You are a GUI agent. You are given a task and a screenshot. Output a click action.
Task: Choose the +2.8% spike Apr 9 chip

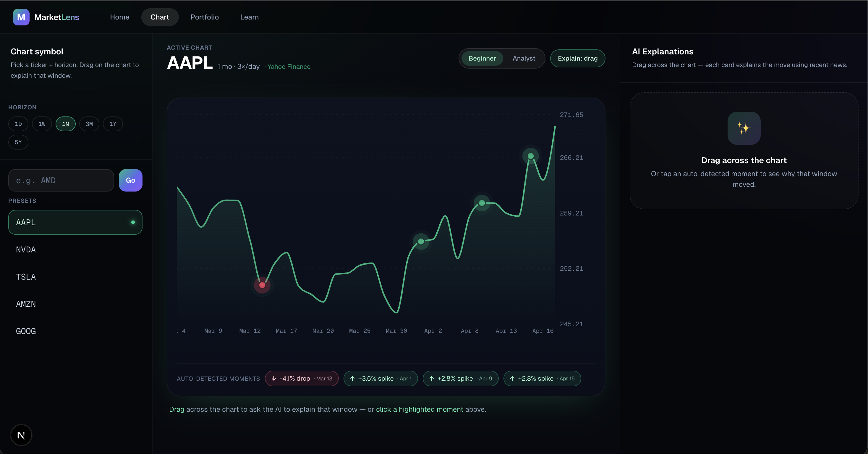pyautogui.click(x=460, y=379)
